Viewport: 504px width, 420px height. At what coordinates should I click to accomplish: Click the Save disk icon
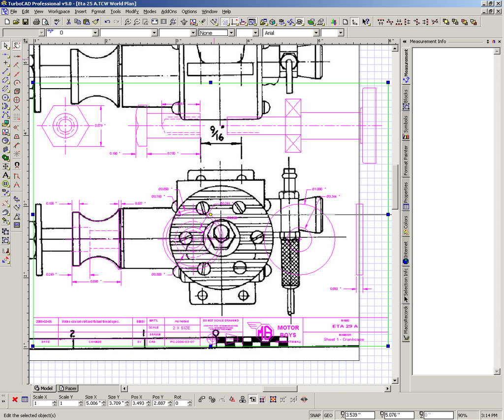pyautogui.click(x=25, y=22)
